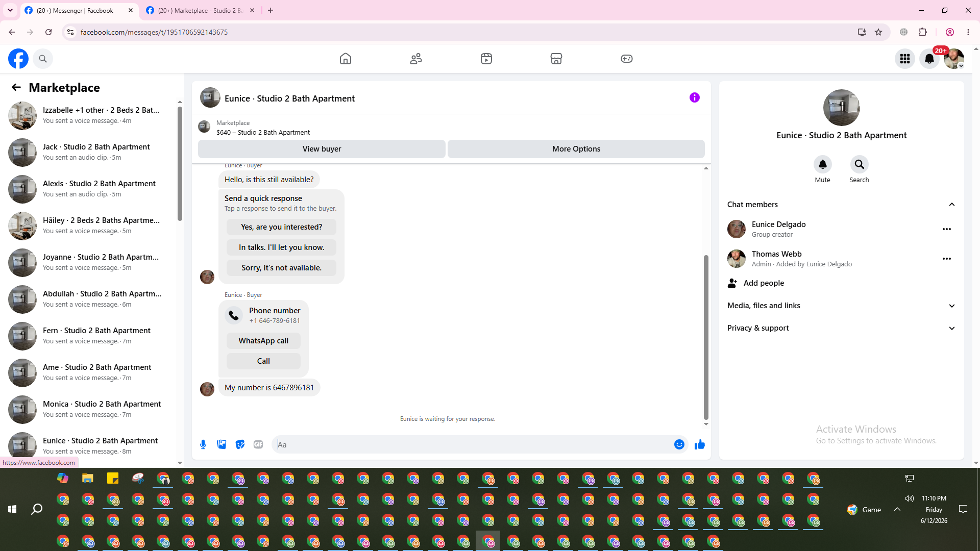Screen dimensions: 980x551
Task: Send a thumbs-up like
Action: tap(700, 444)
